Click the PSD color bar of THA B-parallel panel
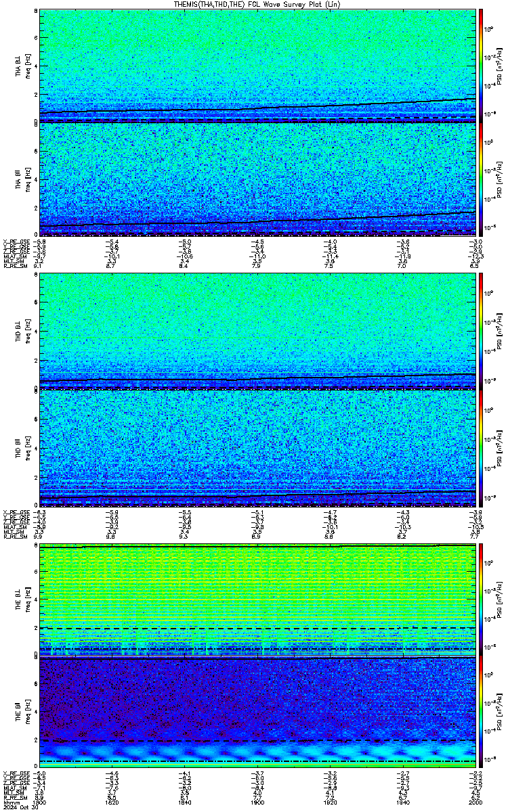 (x=481, y=179)
